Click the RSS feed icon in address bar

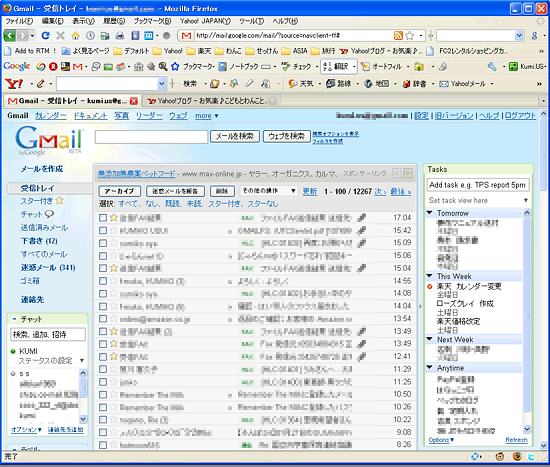pyautogui.click(x=398, y=35)
